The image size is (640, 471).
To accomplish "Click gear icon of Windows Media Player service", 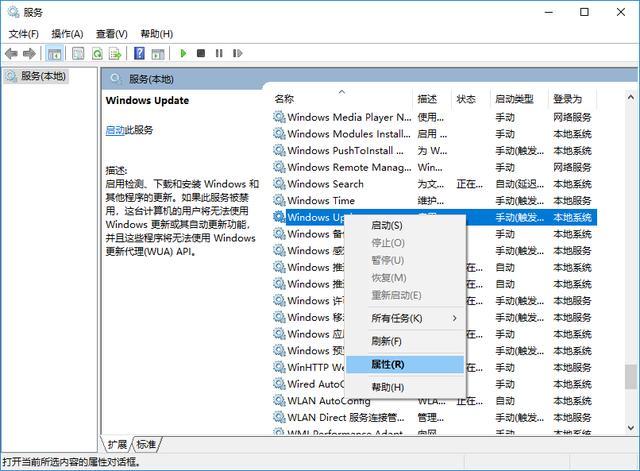I will [x=279, y=117].
